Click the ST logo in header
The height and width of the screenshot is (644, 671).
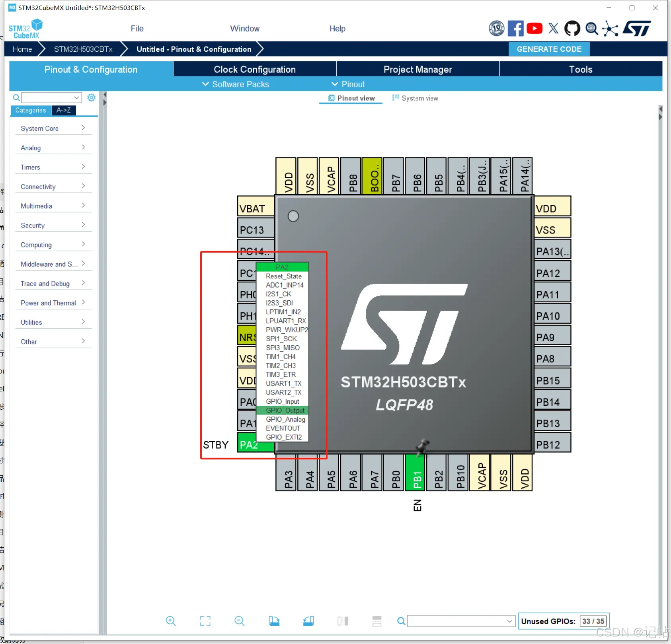637,28
